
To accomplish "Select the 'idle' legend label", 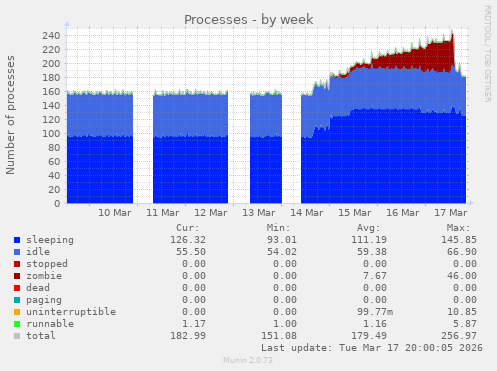I will [38, 252].
